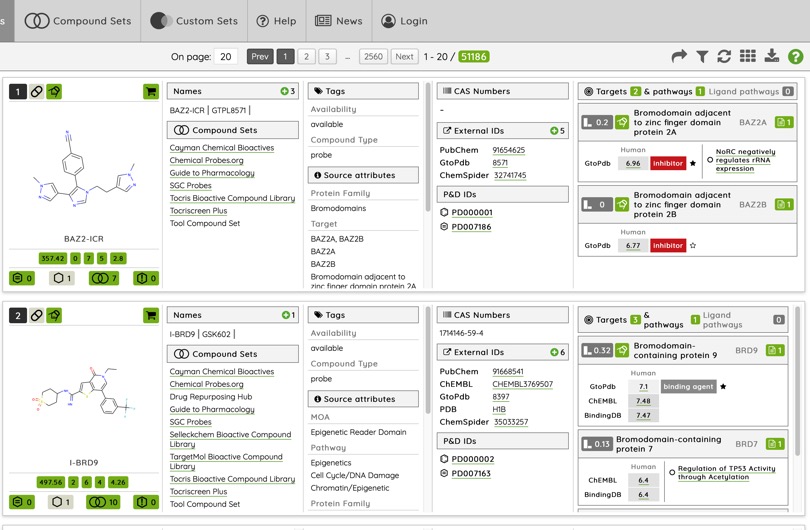The height and width of the screenshot is (530, 810).
Task: Add I-BRD9 to cart
Action: click(x=151, y=315)
